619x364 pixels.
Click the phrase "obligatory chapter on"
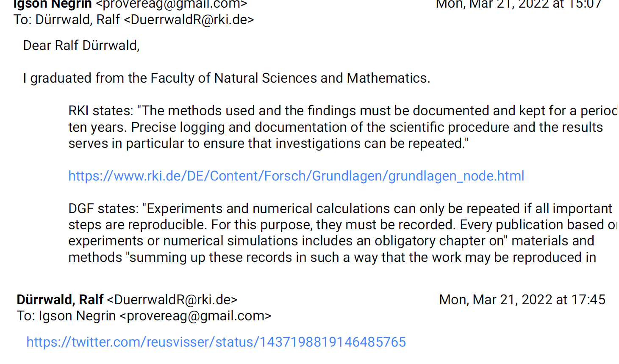(438, 241)
